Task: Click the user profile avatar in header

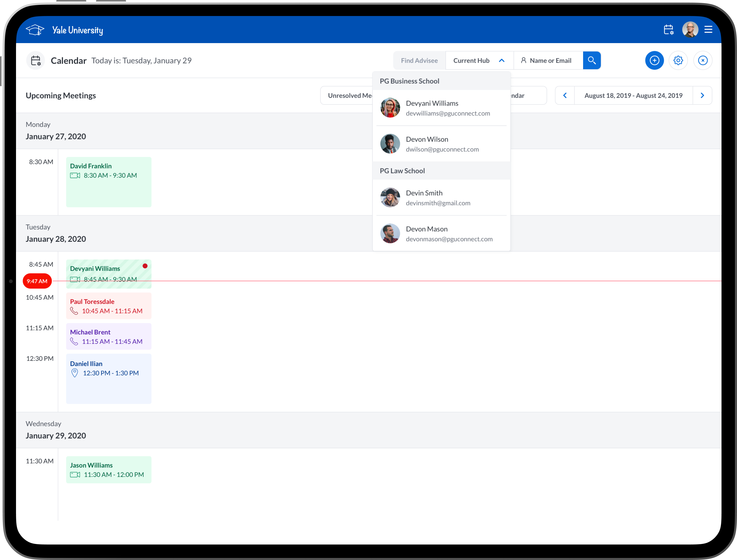Action: (690, 30)
